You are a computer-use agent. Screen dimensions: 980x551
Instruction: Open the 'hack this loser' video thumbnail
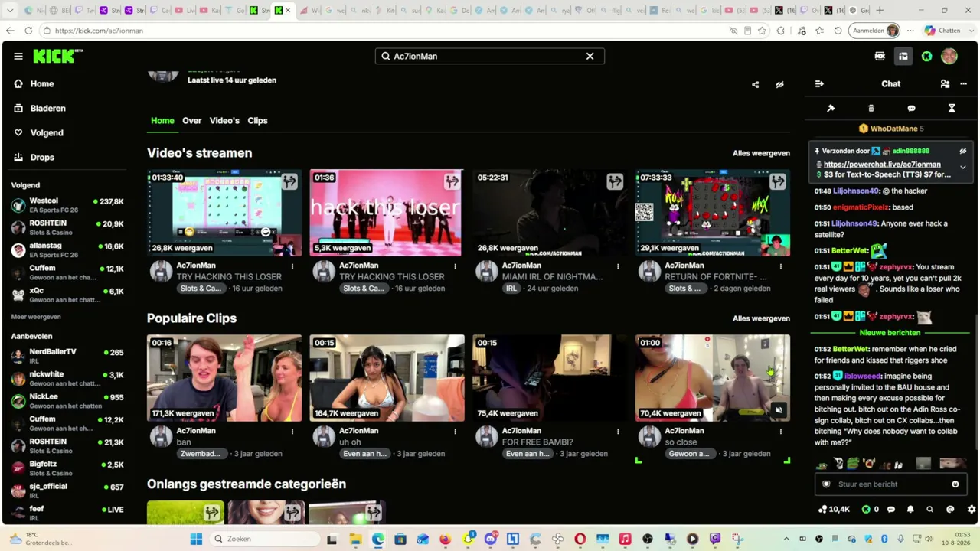(387, 213)
